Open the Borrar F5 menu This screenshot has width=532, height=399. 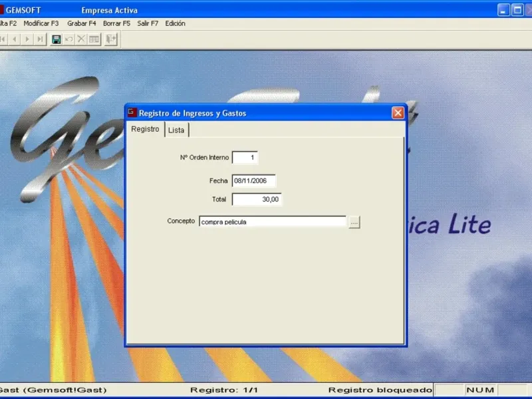(117, 23)
